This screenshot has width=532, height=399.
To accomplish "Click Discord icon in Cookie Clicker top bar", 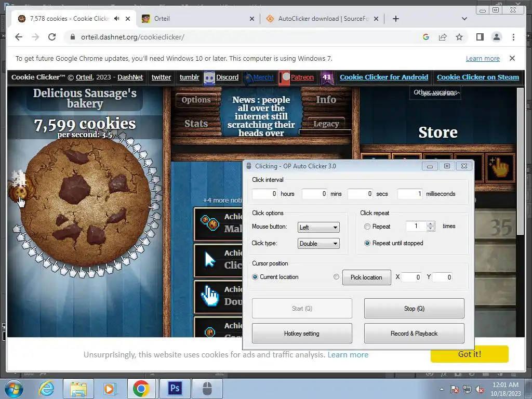I will pyautogui.click(x=209, y=78).
